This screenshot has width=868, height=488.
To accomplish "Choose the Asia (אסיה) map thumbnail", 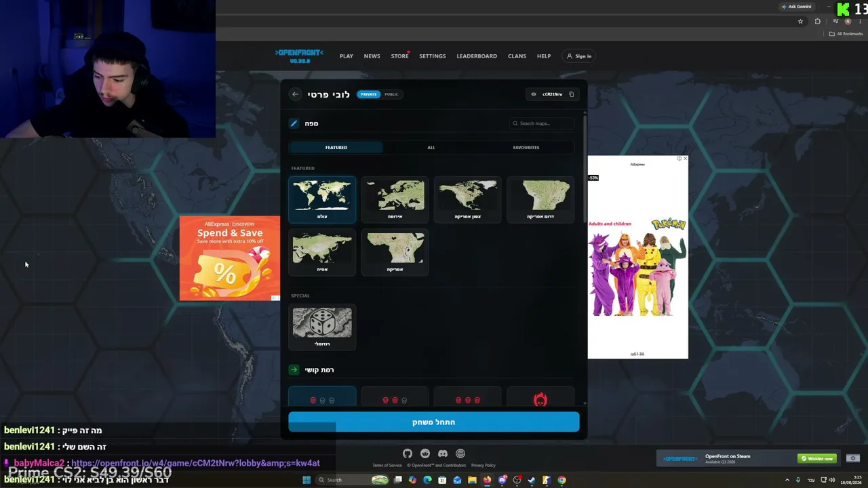I will (x=322, y=252).
